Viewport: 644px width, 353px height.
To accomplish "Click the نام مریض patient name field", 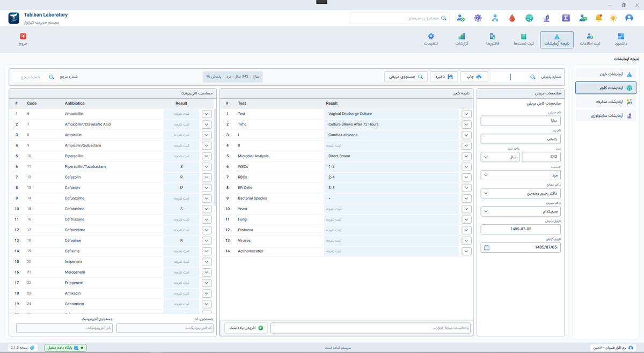I will (521, 121).
